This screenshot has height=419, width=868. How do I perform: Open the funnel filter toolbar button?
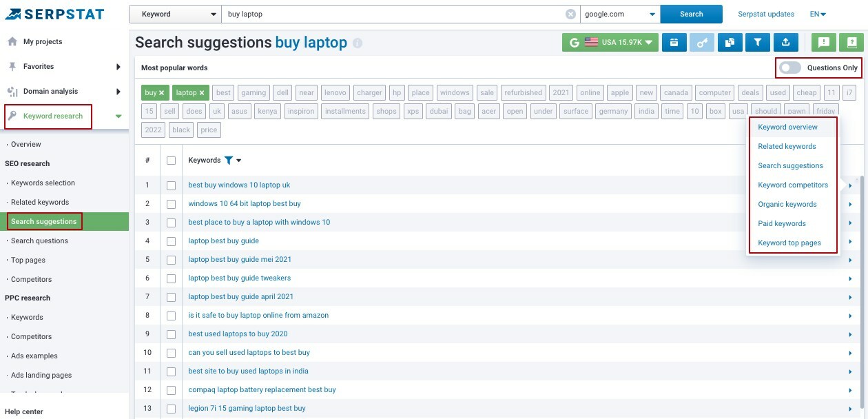pyautogui.click(x=758, y=43)
